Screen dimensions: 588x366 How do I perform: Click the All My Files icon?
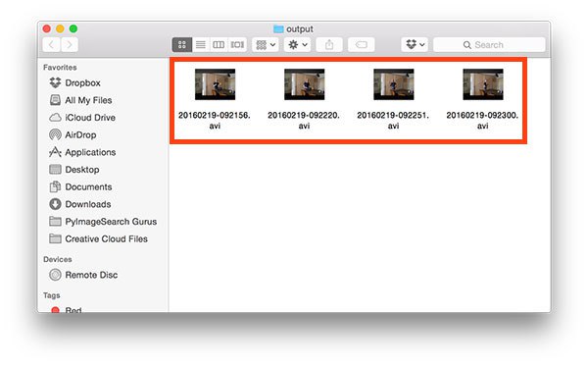[55, 100]
